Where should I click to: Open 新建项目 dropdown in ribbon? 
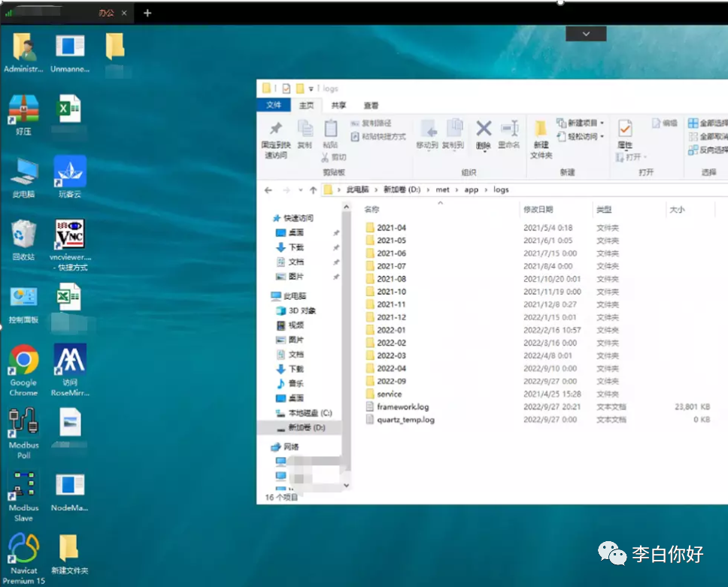click(581, 123)
